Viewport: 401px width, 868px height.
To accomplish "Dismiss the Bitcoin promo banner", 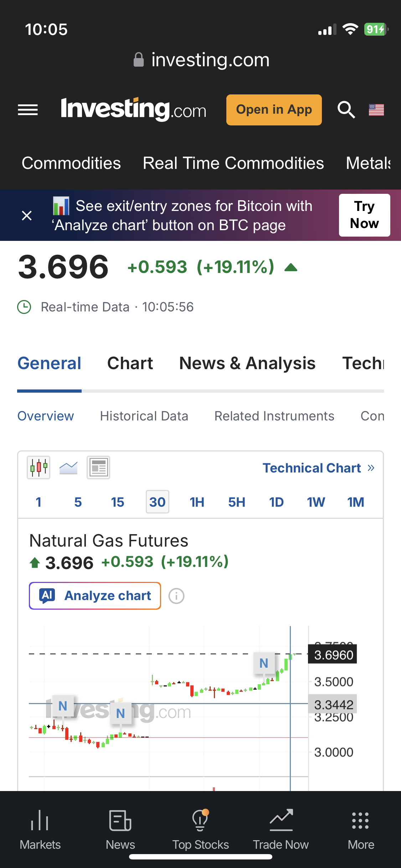I will click(x=27, y=215).
